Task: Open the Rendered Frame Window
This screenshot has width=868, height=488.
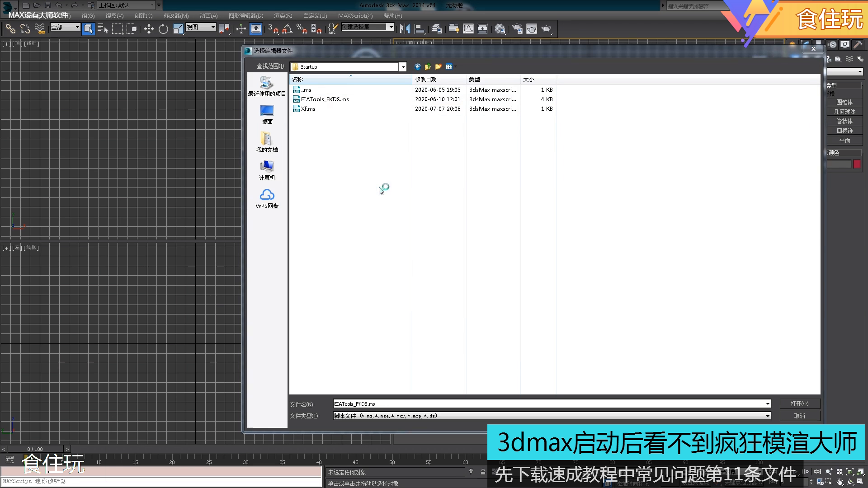Action: point(532,29)
